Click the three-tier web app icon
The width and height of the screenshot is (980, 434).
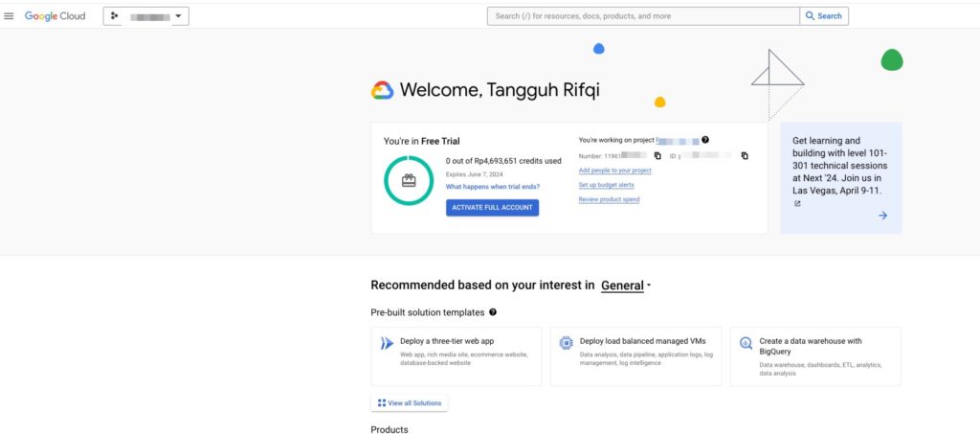pyautogui.click(x=387, y=343)
